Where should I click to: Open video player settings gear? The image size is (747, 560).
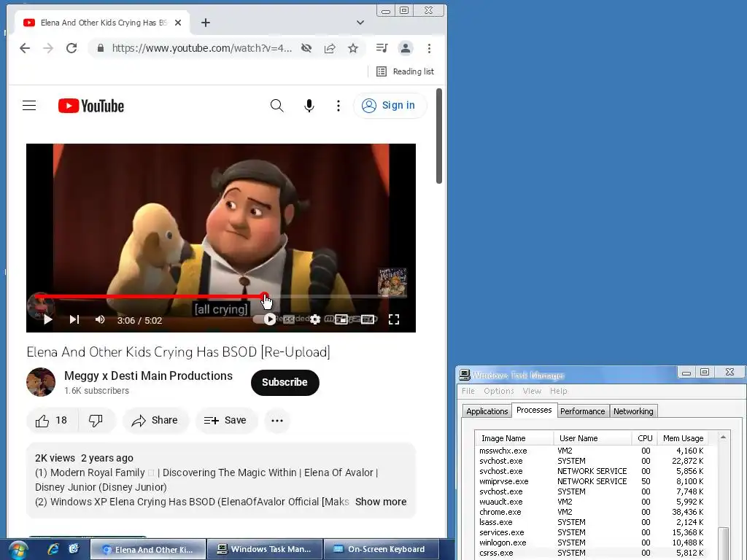[315, 319]
